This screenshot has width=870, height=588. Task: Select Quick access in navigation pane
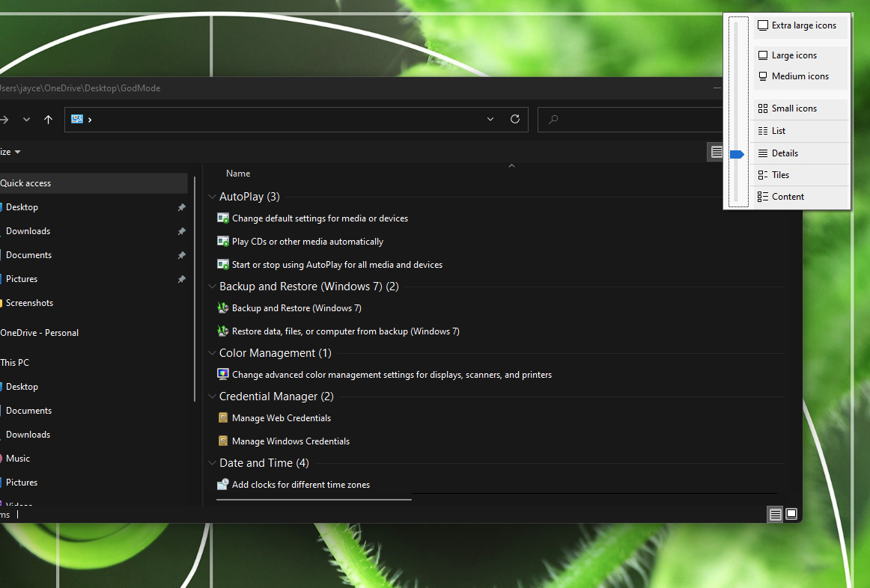click(94, 183)
